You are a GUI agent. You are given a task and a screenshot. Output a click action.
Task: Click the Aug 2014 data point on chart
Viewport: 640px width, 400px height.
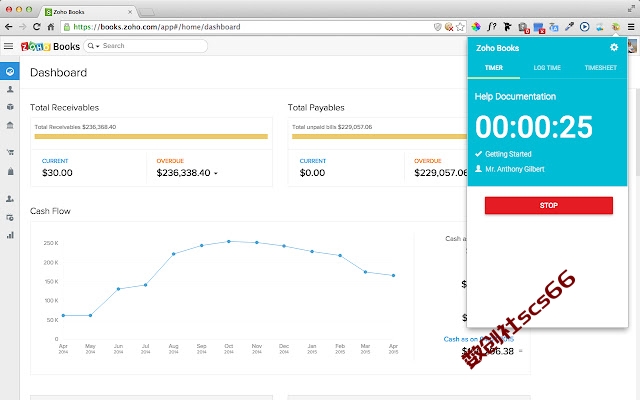[173, 254]
